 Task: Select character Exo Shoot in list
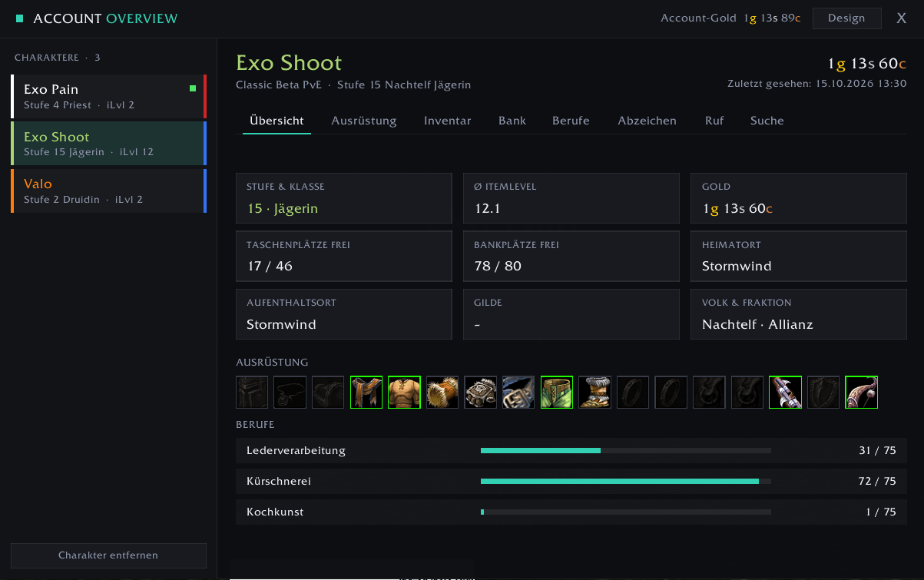(108, 144)
